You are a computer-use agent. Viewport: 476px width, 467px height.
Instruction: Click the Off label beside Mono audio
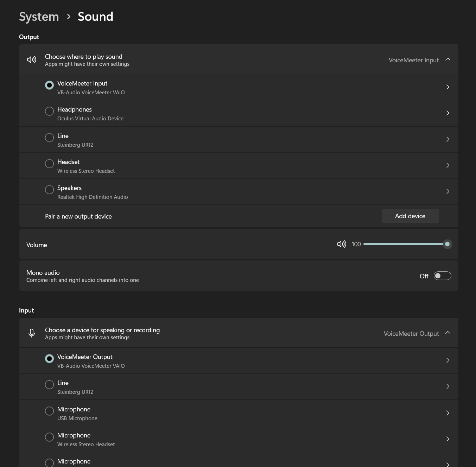(424, 276)
